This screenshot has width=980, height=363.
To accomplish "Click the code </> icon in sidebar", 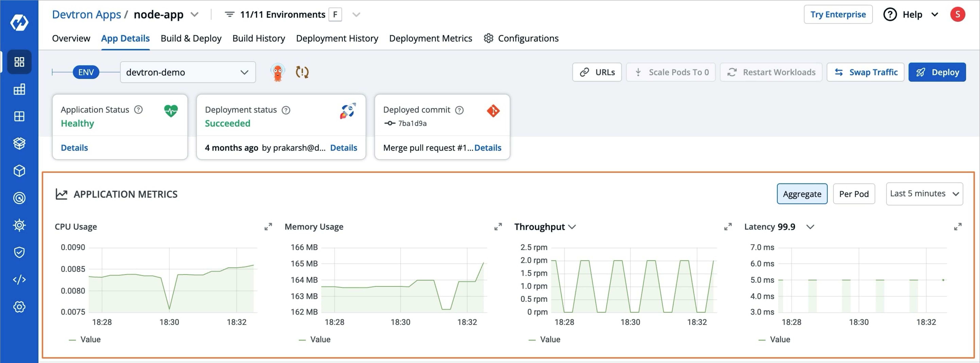I will [19, 280].
